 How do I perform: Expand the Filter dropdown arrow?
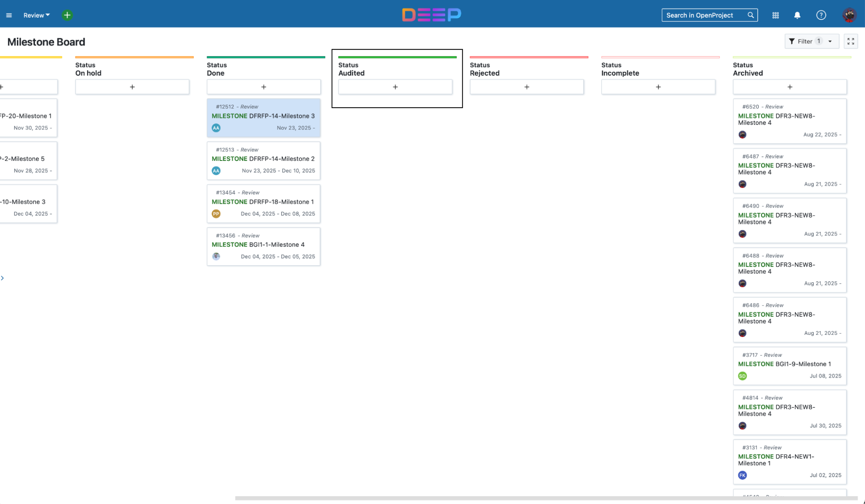(x=830, y=42)
